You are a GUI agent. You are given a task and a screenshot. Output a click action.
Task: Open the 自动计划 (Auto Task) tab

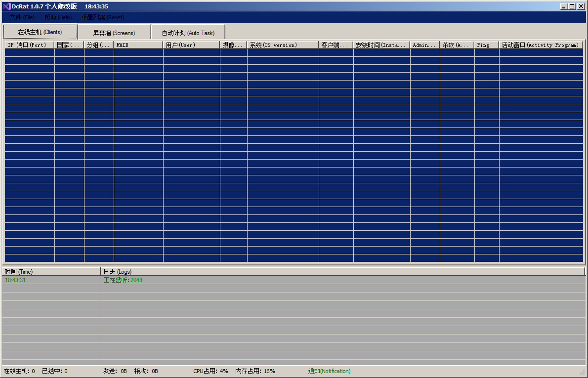point(188,33)
